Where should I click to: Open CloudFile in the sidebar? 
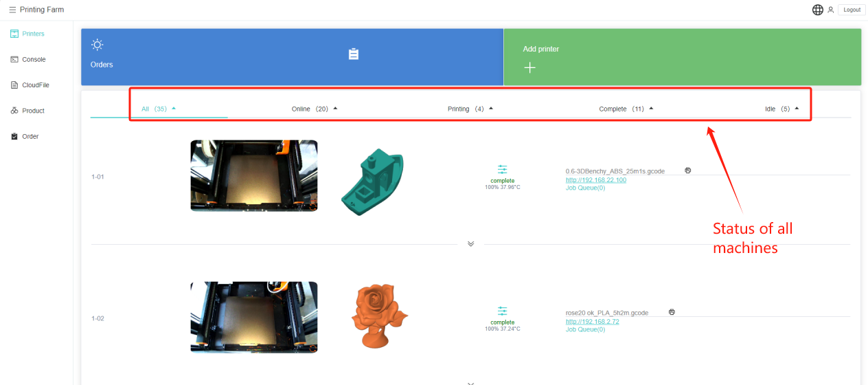(x=36, y=85)
